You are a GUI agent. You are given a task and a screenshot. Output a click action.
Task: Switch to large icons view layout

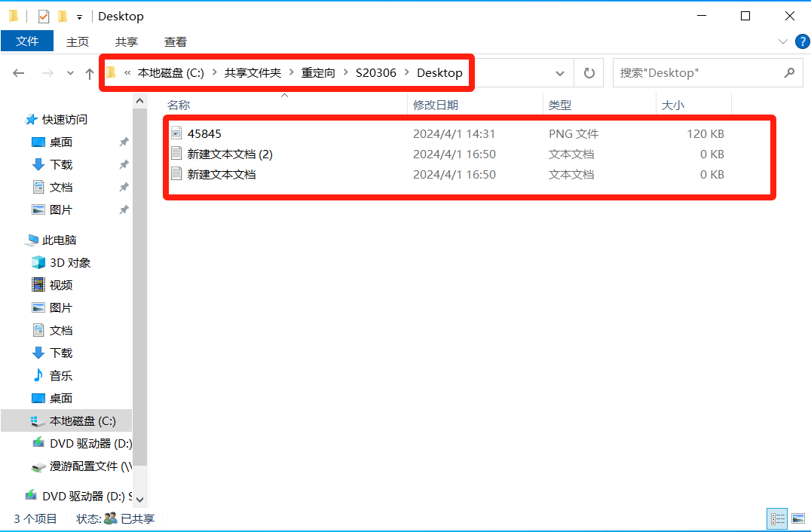pos(798,518)
